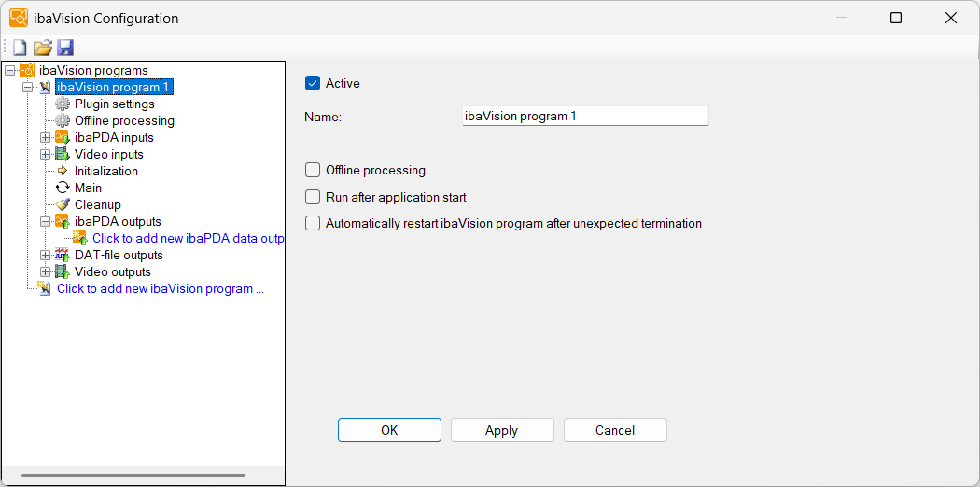Screen dimensions: 980x487
Task: Click the Offline processing gear icon in tree
Action: (63, 120)
